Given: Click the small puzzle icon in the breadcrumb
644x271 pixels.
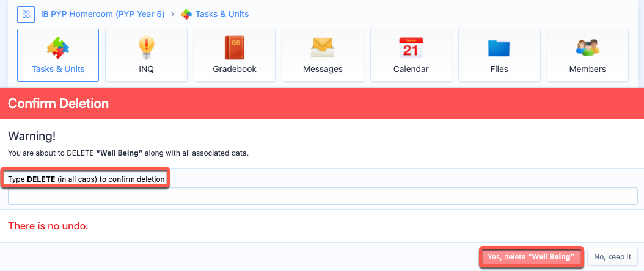Looking at the screenshot, I should 186,13.
